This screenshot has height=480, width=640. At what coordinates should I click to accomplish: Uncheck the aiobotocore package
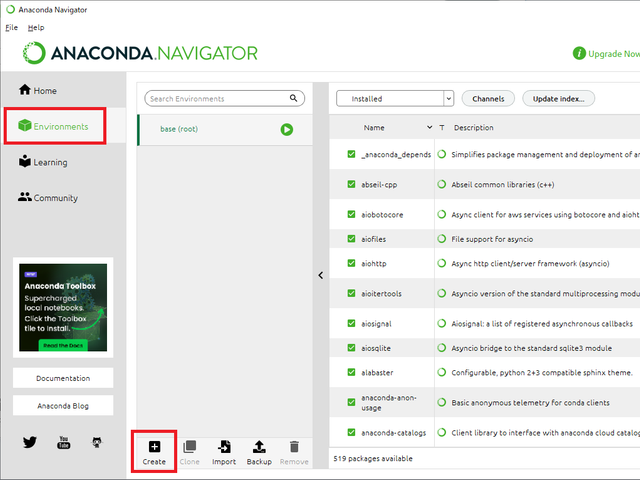pyautogui.click(x=351, y=214)
